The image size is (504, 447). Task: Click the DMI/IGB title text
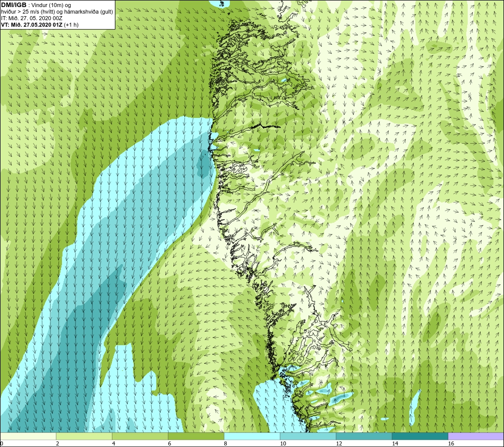[x=14, y=5]
